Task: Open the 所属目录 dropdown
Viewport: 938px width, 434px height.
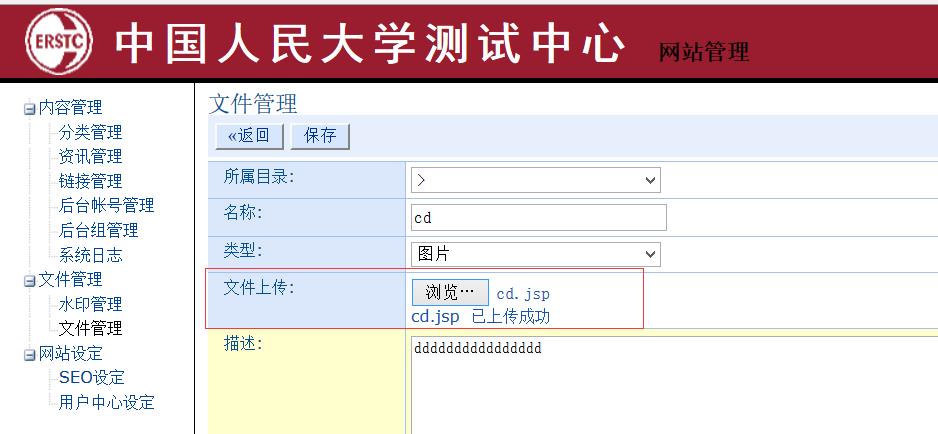Action: (535, 180)
